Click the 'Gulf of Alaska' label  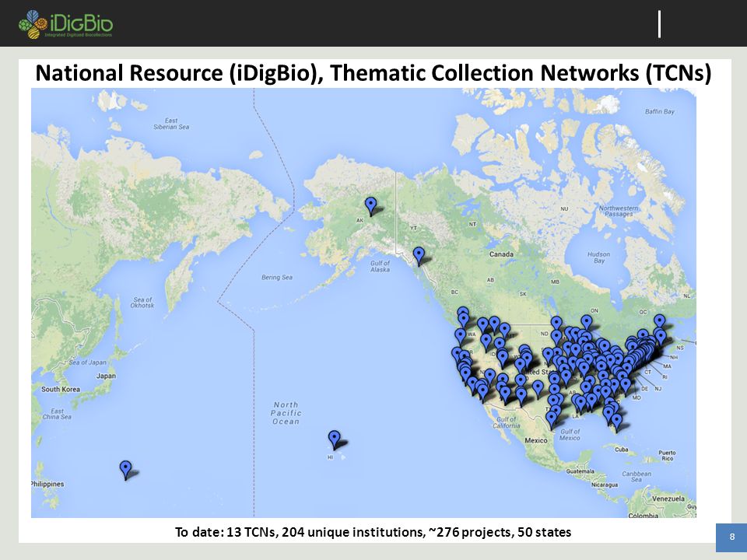click(380, 266)
